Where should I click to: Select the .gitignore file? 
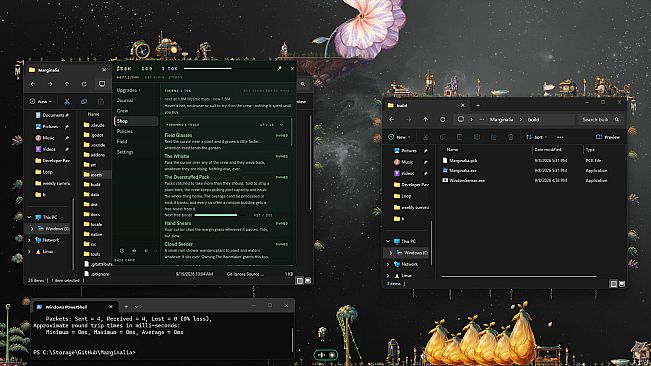[x=96, y=274]
